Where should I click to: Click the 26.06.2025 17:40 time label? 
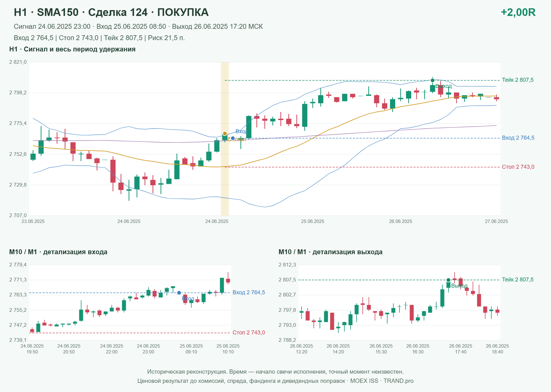pos(461,349)
